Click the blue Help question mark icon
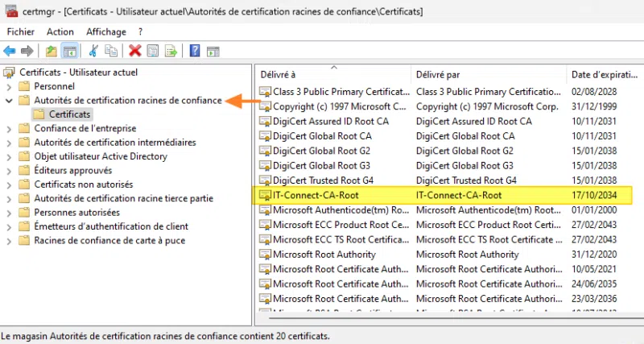Screen dimensions: 644x344 (194, 51)
